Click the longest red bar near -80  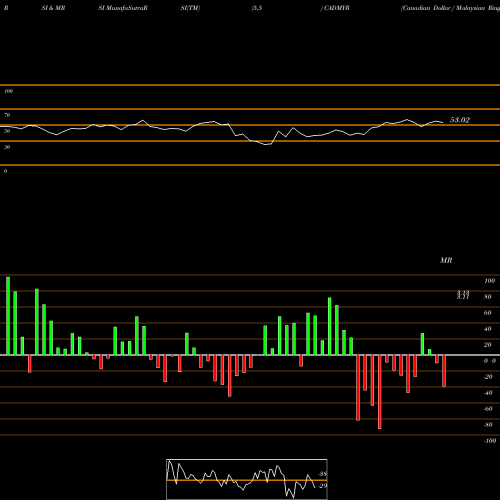point(380,392)
